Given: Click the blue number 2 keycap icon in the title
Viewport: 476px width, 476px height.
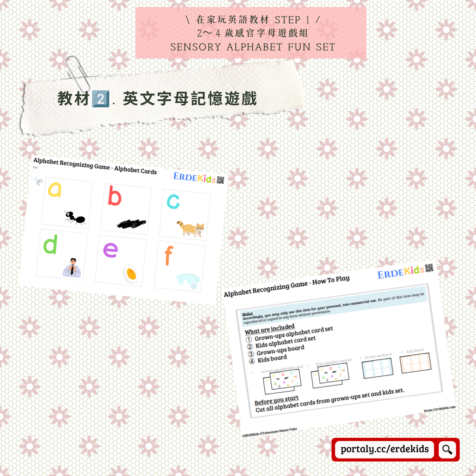Looking at the screenshot, I should pyautogui.click(x=101, y=99).
